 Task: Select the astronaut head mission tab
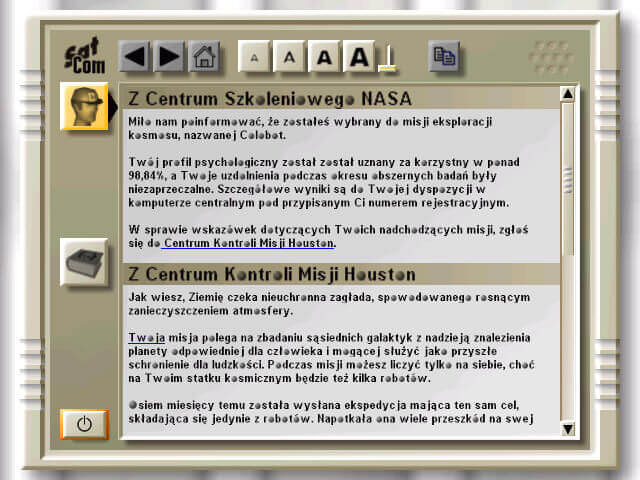coord(84,107)
